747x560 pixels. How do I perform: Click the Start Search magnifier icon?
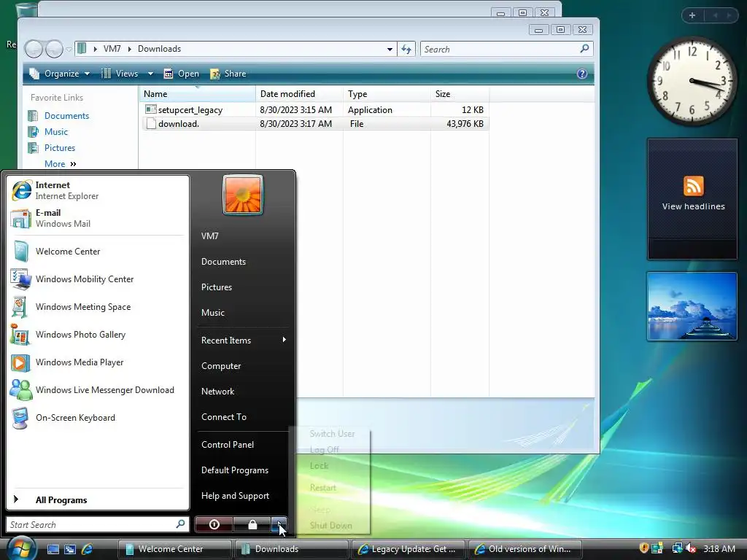181,524
